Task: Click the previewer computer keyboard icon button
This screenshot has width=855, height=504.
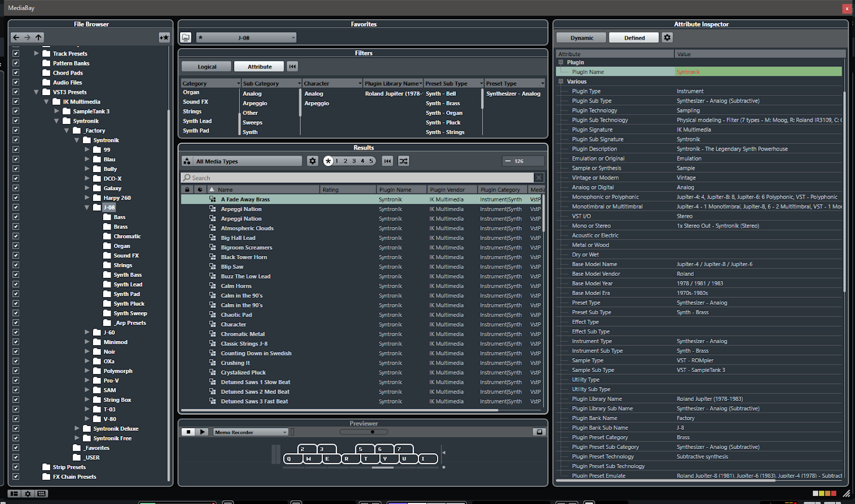Action: click(x=539, y=432)
